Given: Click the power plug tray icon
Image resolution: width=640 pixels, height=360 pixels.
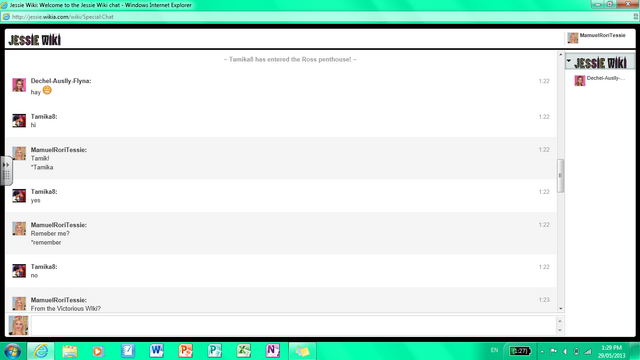Looking at the screenshot, I should coord(576,351).
